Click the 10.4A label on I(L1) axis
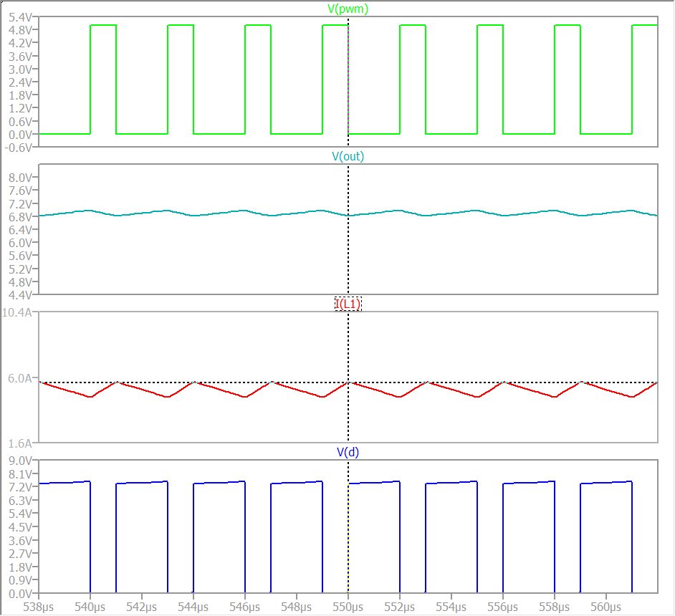The width and height of the screenshot is (675, 616). tap(17, 312)
